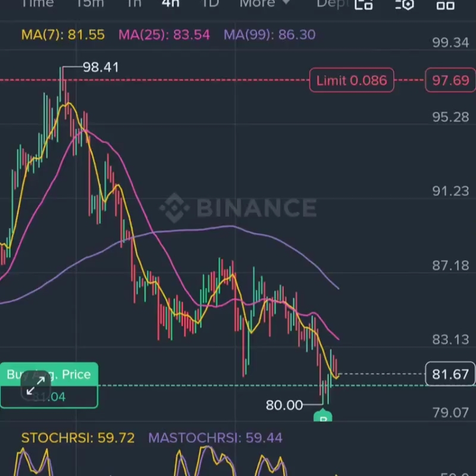Open chart indicator settings icon
The image size is (476, 476).
(x=405, y=4)
